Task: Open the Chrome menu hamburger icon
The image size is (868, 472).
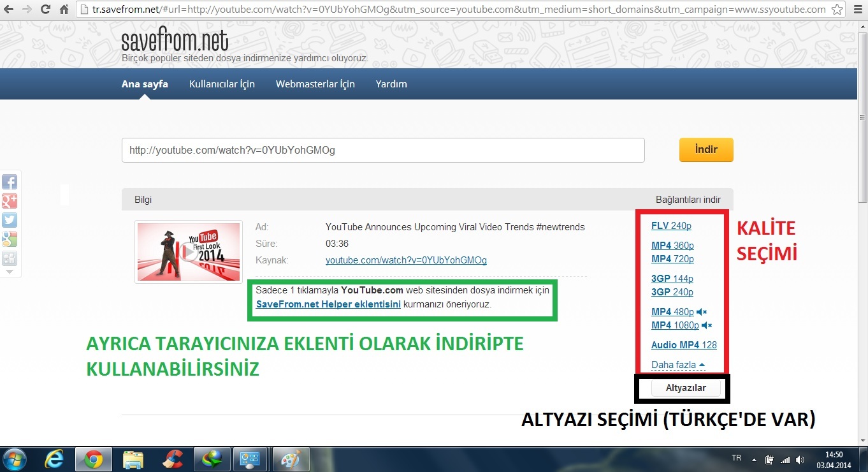Action: tap(857, 10)
